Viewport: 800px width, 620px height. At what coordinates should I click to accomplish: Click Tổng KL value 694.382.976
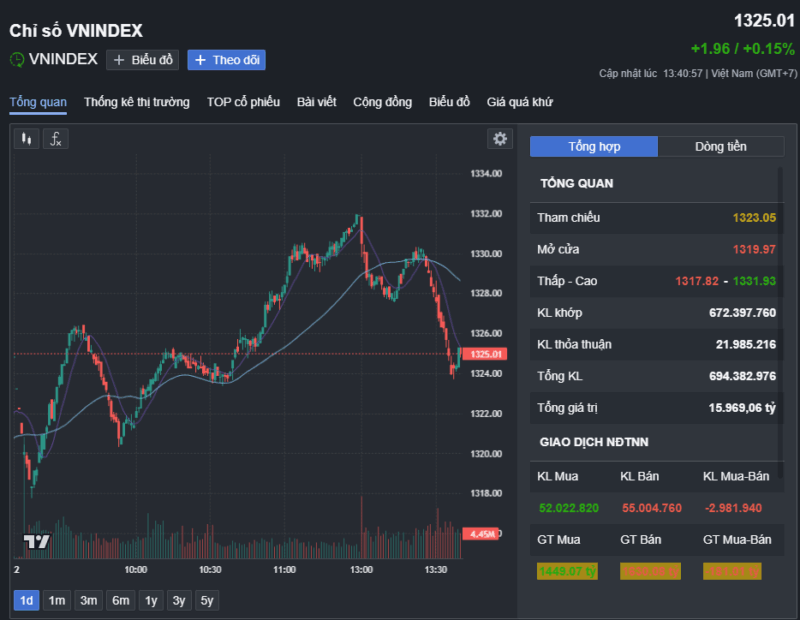pyautogui.click(x=742, y=376)
